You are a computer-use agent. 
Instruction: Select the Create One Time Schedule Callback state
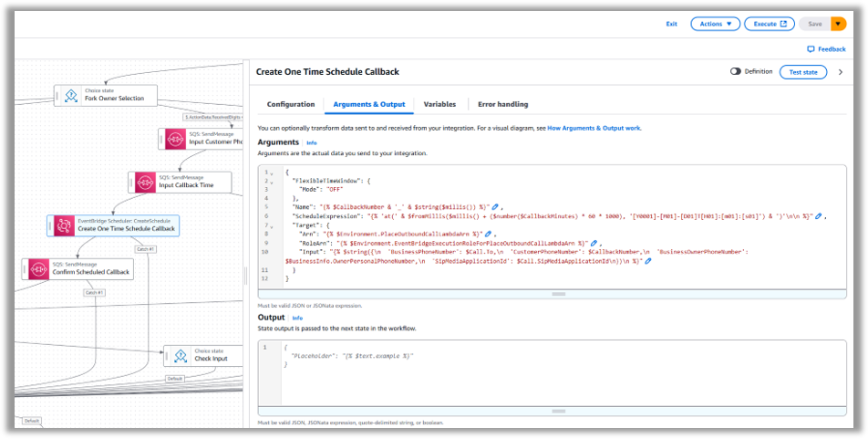point(113,225)
